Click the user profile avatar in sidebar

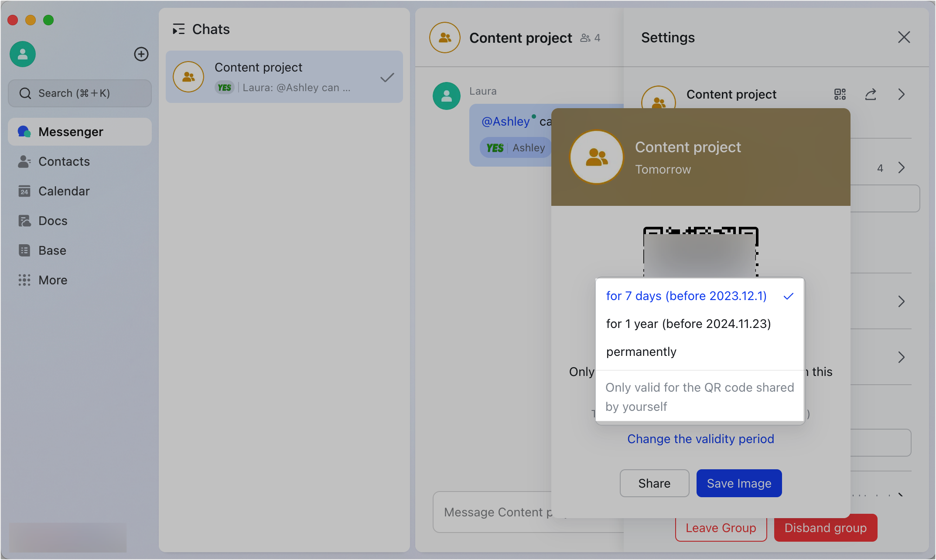(23, 54)
